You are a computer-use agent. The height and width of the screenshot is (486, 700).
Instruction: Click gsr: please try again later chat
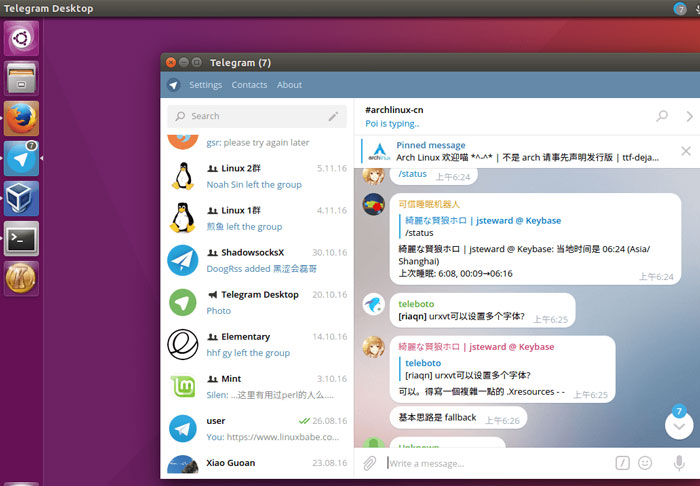coord(257,143)
